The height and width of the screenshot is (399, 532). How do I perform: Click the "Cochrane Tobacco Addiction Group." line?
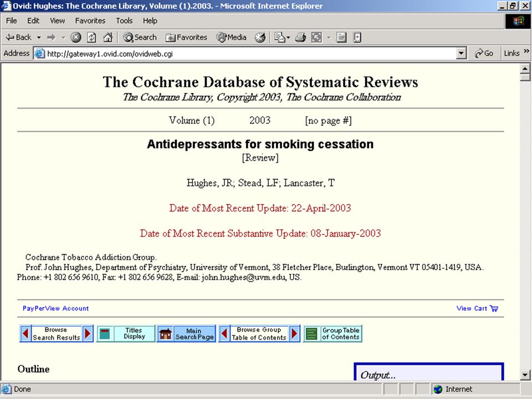pos(91,257)
